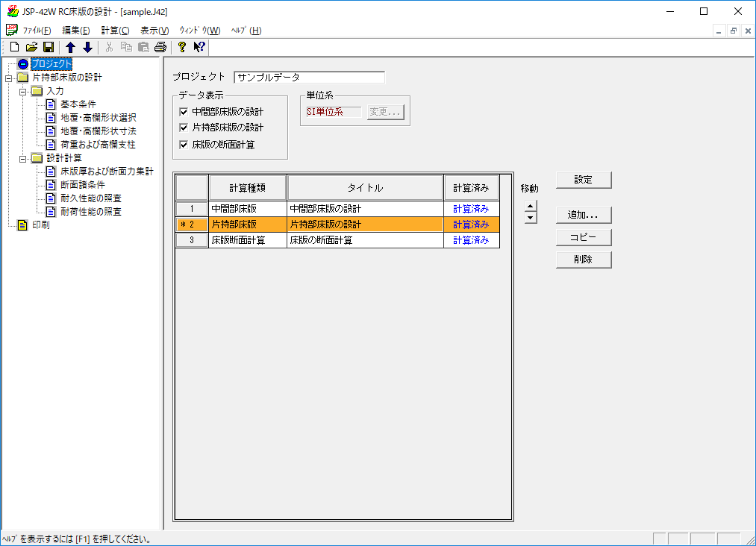Click the printer icon in the toolbar
The height and width of the screenshot is (546, 756).
(160, 48)
